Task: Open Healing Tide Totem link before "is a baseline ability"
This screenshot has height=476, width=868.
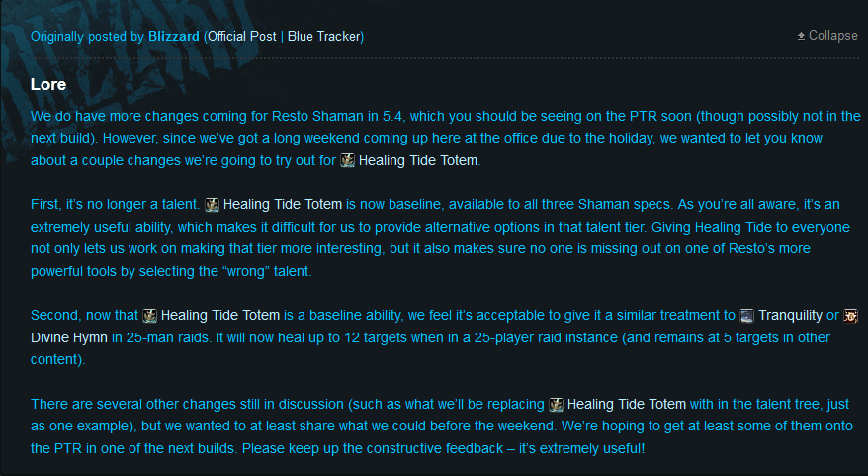Action: 220,316
